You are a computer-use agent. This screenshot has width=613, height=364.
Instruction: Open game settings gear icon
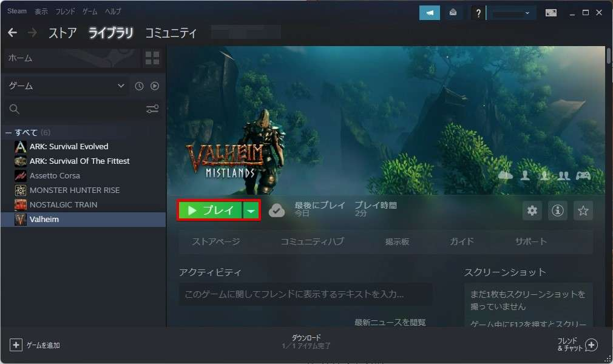tap(532, 211)
